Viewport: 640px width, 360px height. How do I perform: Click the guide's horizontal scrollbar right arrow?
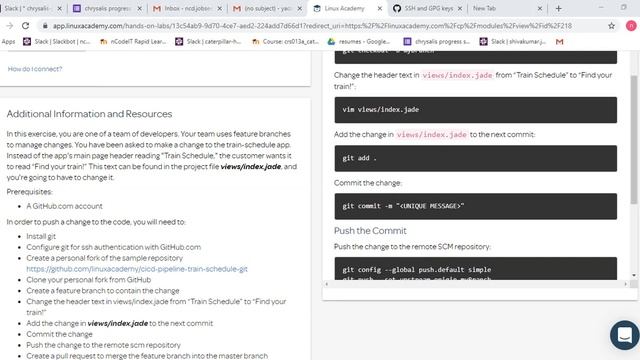pos(626,284)
